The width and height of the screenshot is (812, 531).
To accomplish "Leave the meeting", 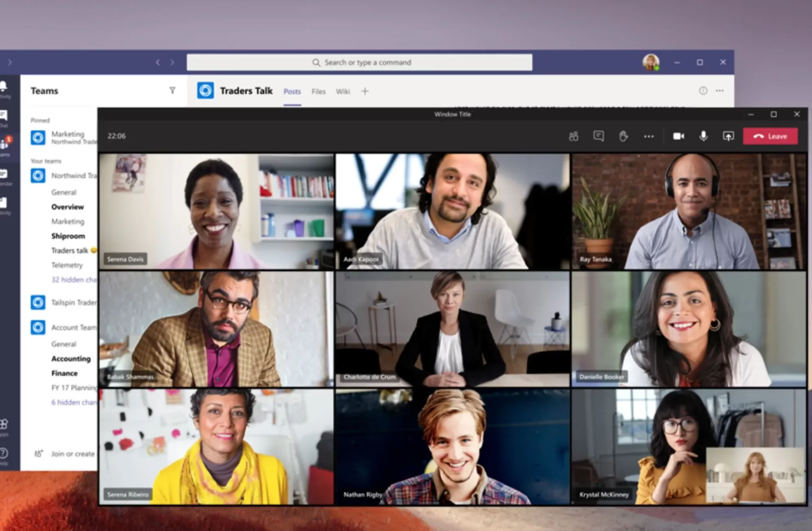I will point(770,136).
